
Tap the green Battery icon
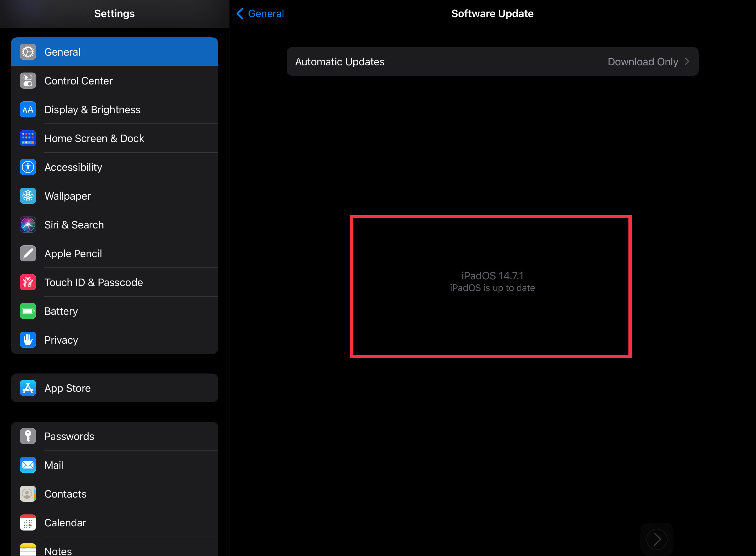click(x=28, y=311)
